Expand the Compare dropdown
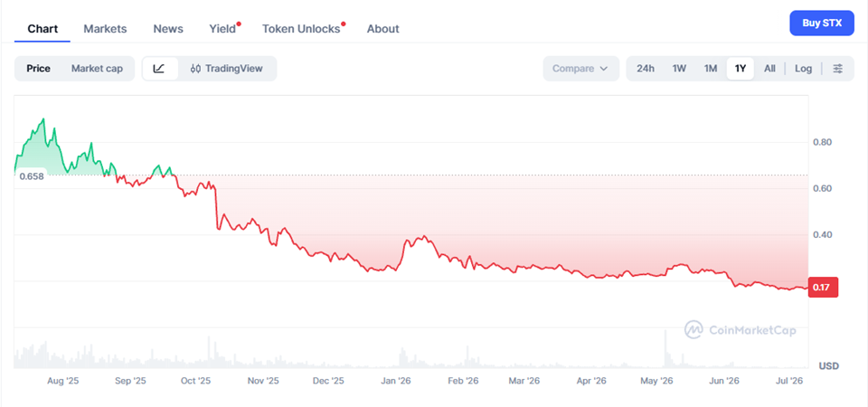 tap(580, 69)
